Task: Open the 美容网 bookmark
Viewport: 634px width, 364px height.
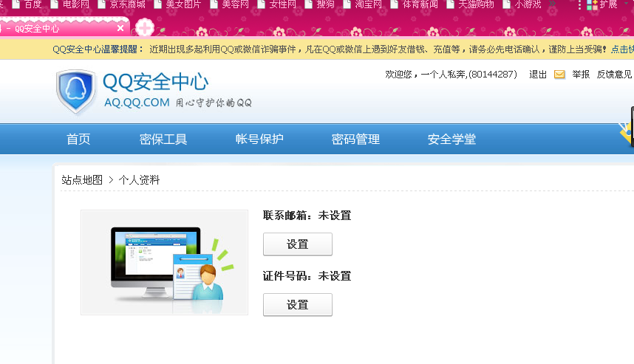Action: [x=231, y=4]
